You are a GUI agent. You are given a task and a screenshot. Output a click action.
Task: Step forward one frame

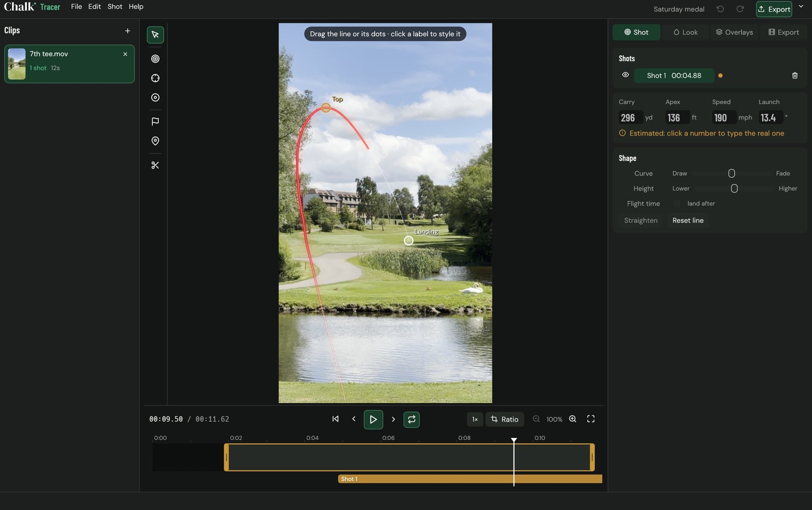coord(393,419)
